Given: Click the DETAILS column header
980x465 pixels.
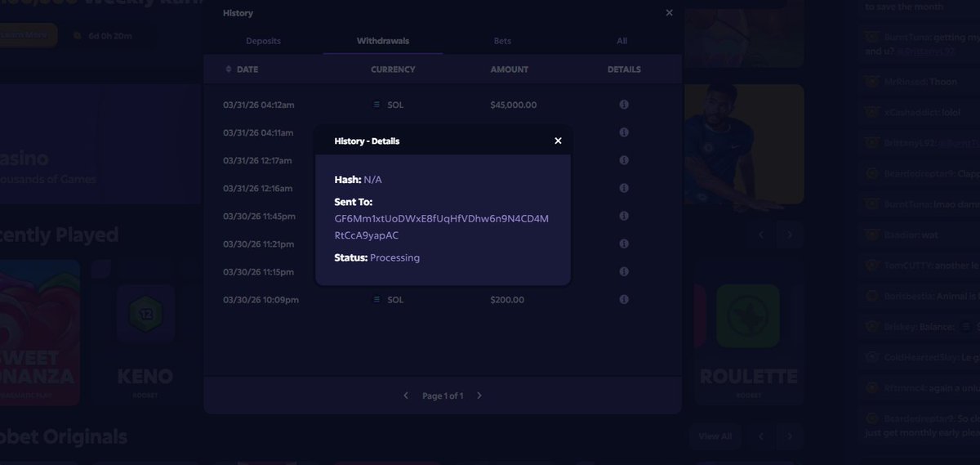Looking at the screenshot, I should pyautogui.click(x=624, y=69).
